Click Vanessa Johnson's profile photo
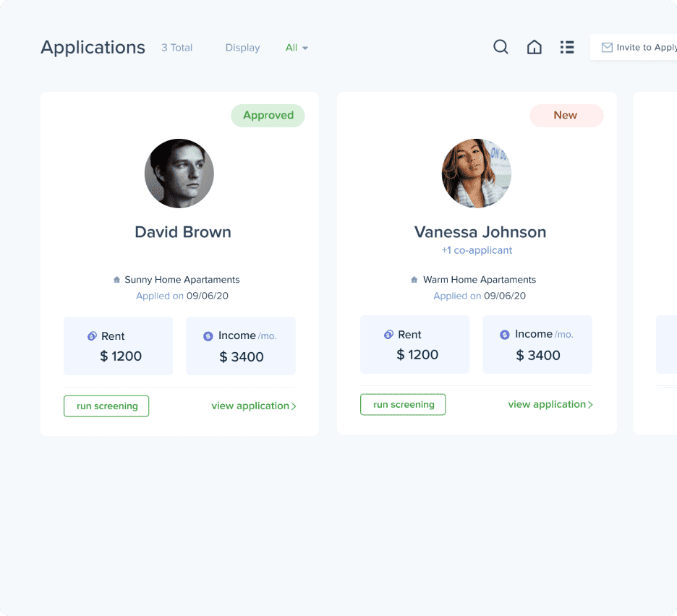The height and width of the screenshot is (616, 677). click(477, 174)
